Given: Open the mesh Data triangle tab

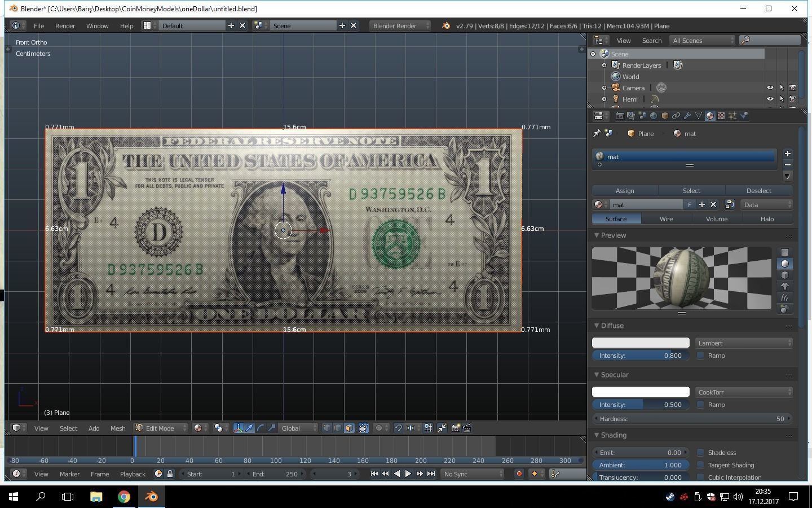Looking at the screenshot, I should point(699,116).
